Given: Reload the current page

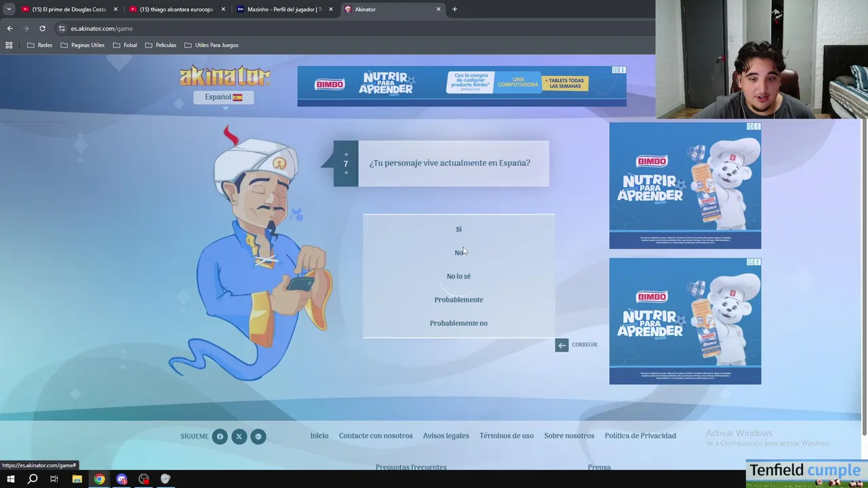Looking at the screenshot, I should point(42,28).
